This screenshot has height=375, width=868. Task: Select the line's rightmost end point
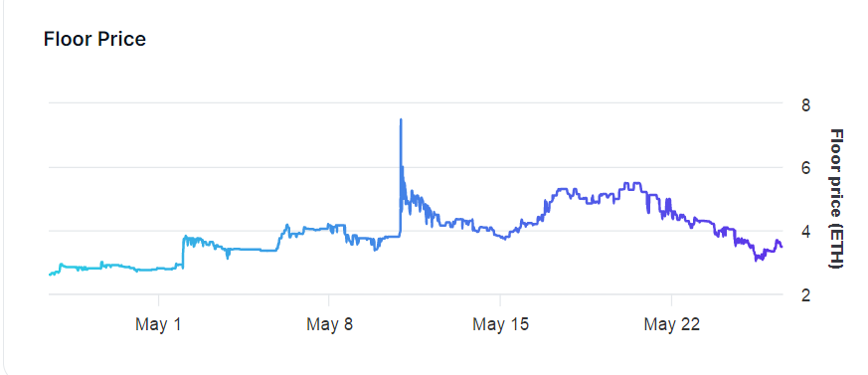[781, 247]
